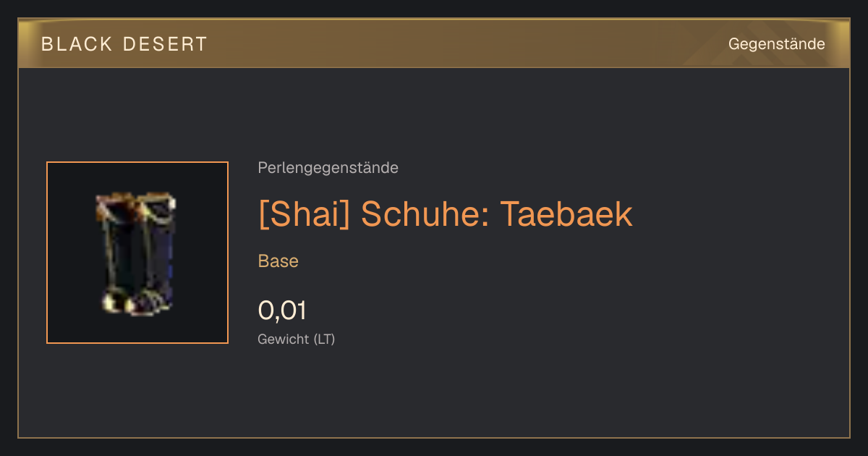Viewport: 868px width, 456px height.
Task: Click the gold header banner's empty middle
Action: (x=463, y=44)
